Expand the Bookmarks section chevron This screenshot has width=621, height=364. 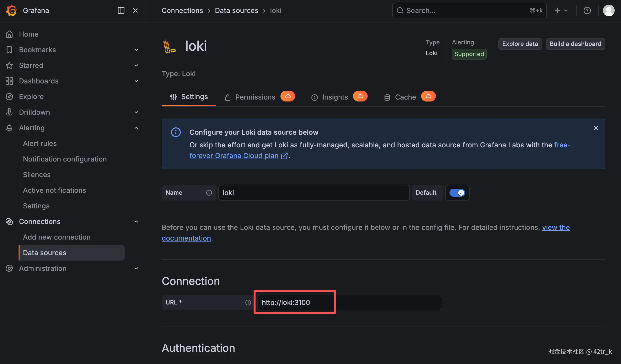point(136,50)
